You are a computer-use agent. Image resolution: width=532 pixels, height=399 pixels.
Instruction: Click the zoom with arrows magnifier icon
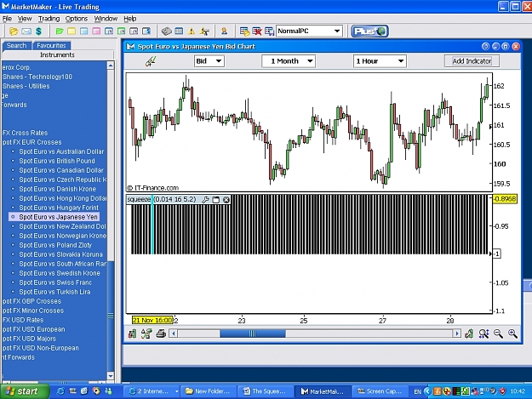(483, 333)
